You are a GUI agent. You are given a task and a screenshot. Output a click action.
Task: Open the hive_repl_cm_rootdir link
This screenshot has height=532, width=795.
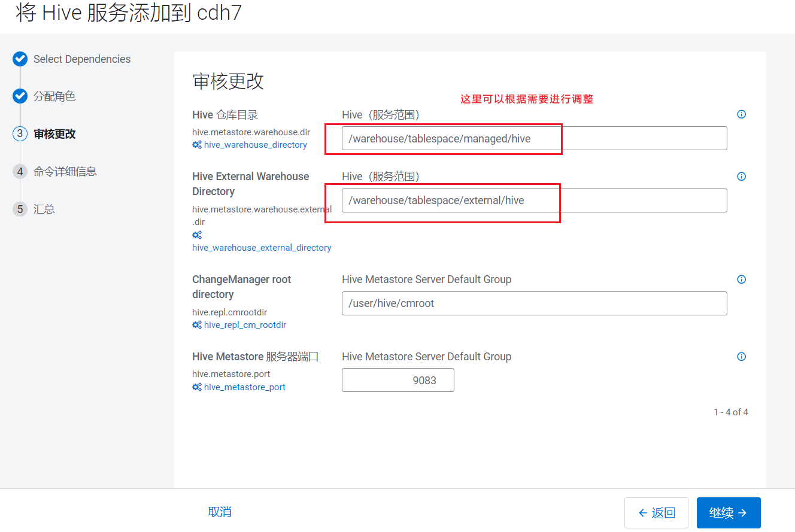point(245,325)
